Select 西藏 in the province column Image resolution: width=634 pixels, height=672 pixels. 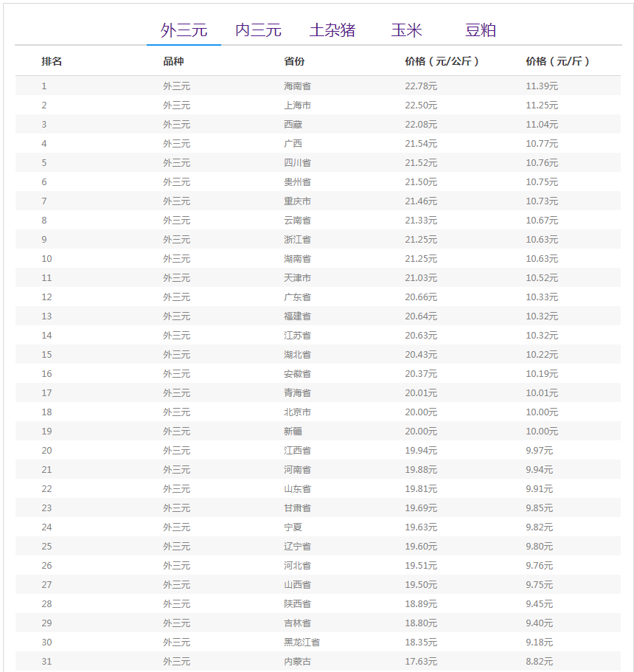(293, 125)
